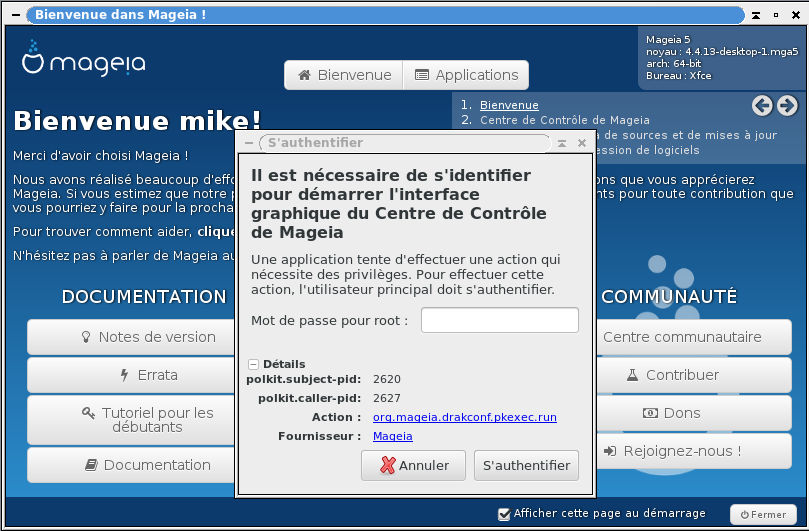
Task: Toggle Afficher cette page au démarrage checkbox
Action: coord(504,514)
